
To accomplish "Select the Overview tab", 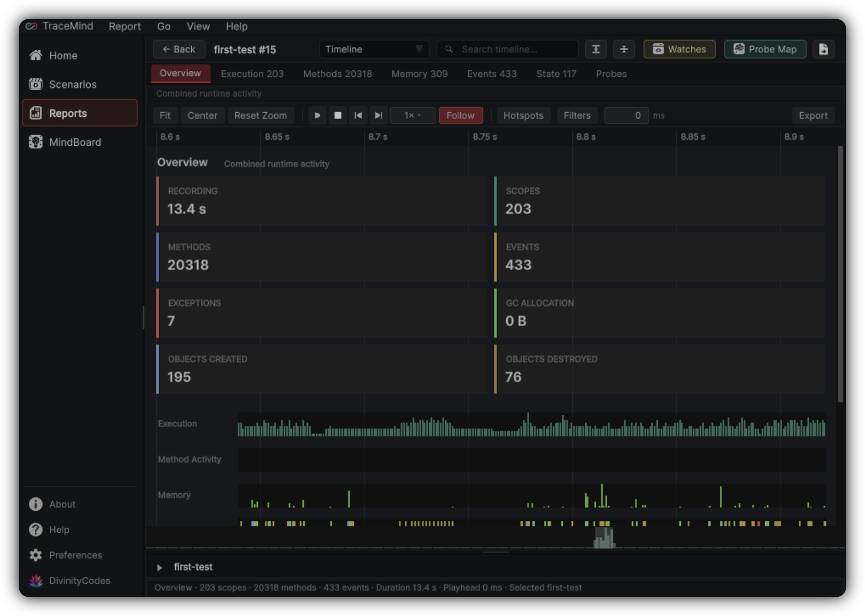I will [180, 74].
